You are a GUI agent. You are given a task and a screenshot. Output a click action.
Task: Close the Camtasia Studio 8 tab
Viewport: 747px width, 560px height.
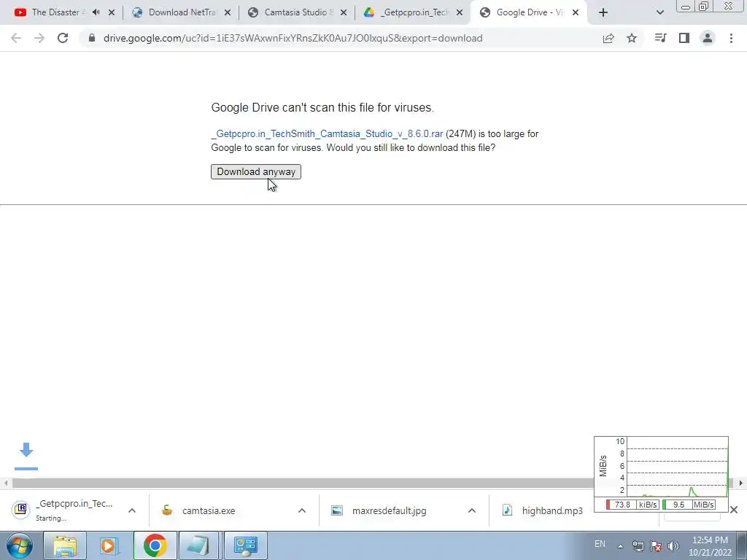[344, 13]
